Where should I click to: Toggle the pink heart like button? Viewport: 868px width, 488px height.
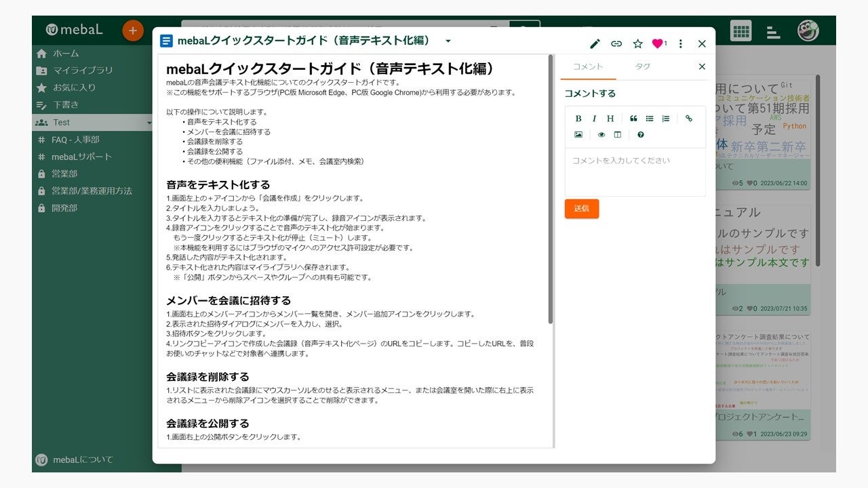coord(657,43)
